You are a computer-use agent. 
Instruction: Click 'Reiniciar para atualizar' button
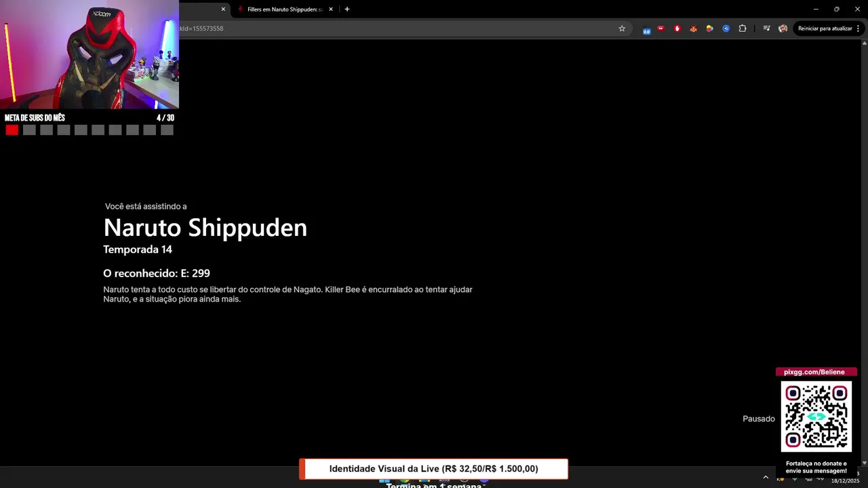825,28
